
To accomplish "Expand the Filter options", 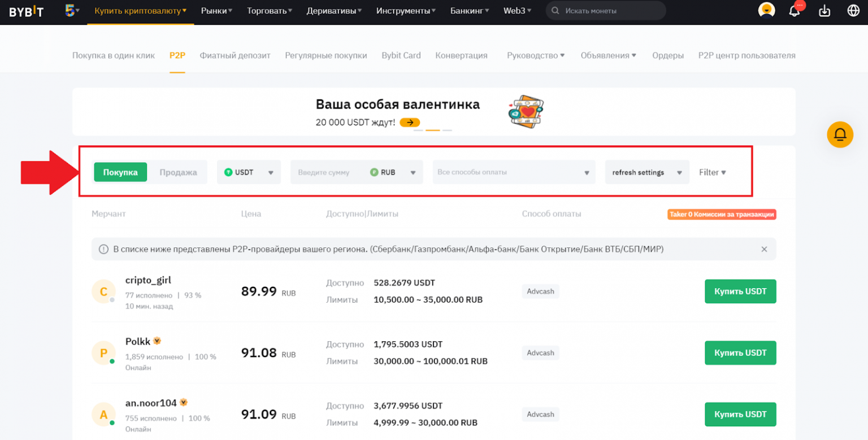I will (x=712, y=172).
